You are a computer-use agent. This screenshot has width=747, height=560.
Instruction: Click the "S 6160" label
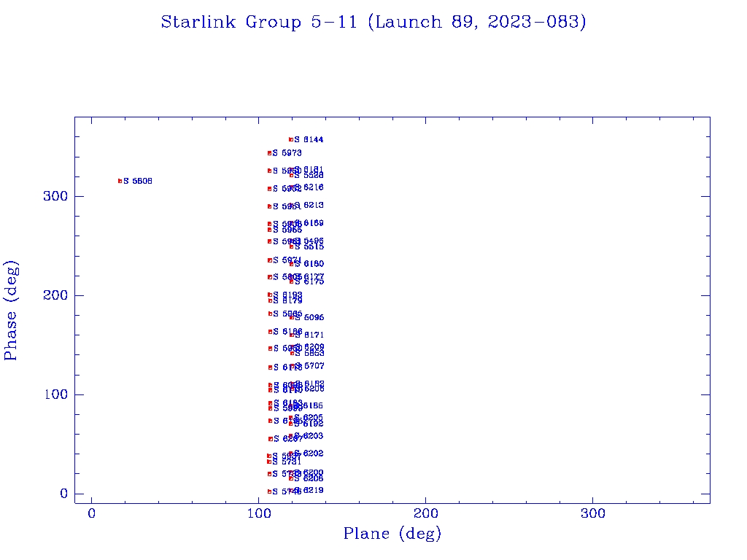click(309, 264)
